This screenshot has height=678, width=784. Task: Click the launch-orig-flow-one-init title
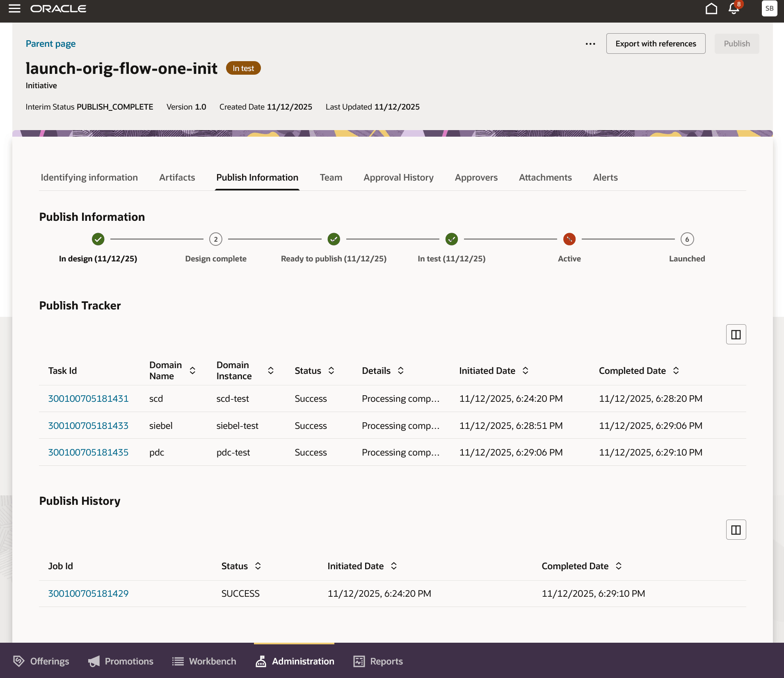[121, 68]
